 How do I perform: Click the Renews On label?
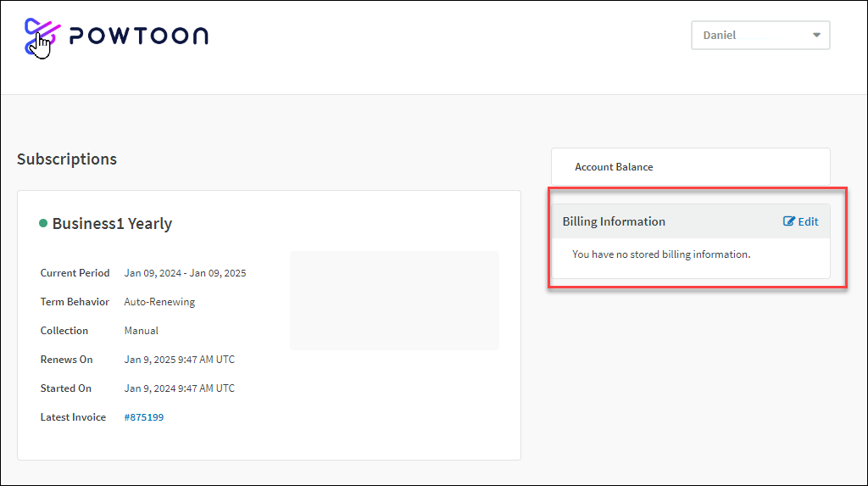pyautogui.click(x=66, y=359)
